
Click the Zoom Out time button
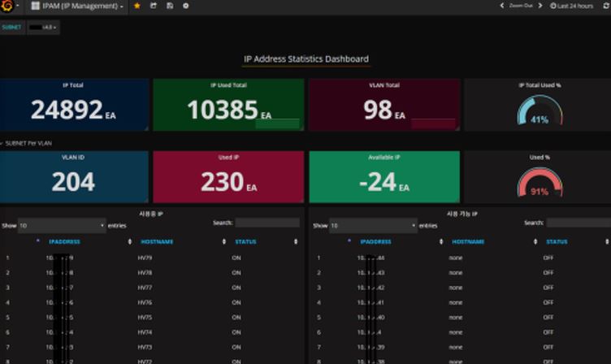[x=521, y=6]
